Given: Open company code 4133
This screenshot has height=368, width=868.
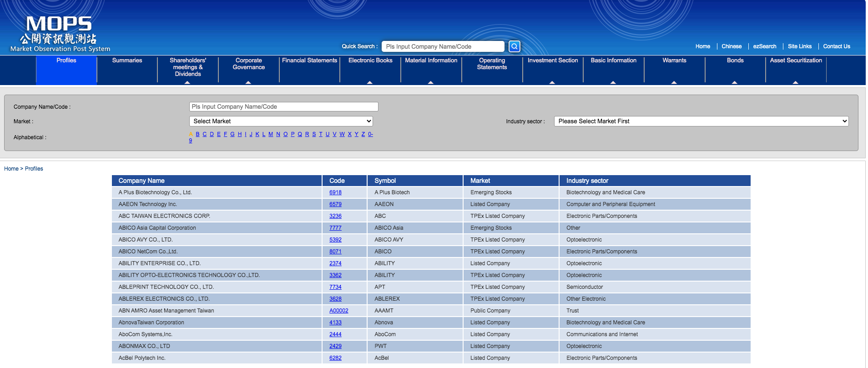Looking at the screenshot, I should (335, 323).
